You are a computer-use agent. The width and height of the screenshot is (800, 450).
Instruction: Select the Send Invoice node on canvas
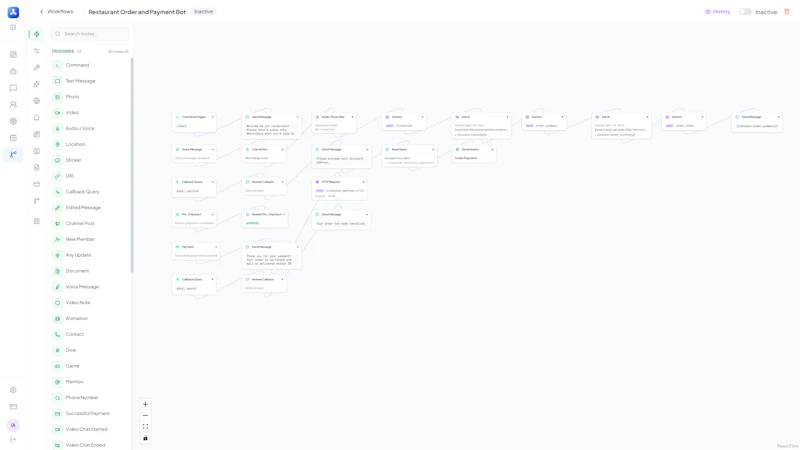click(x=474, y=154)
